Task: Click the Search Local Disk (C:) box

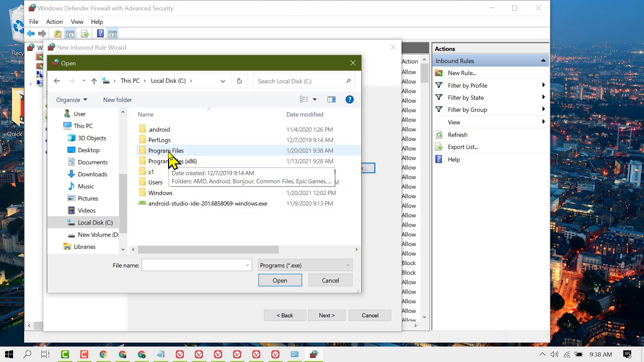Action: coord(299,81)
